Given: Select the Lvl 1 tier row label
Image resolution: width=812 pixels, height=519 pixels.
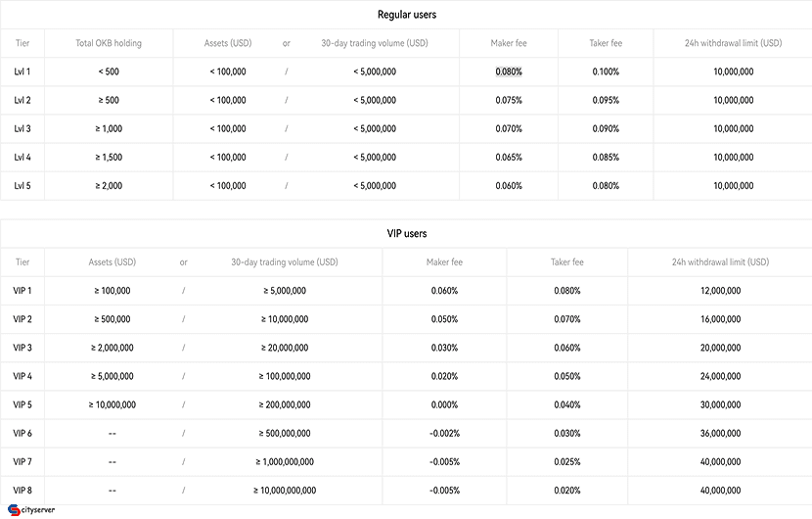Looking at the screenshot, I should pyautogui.click(x=23, y=71).
